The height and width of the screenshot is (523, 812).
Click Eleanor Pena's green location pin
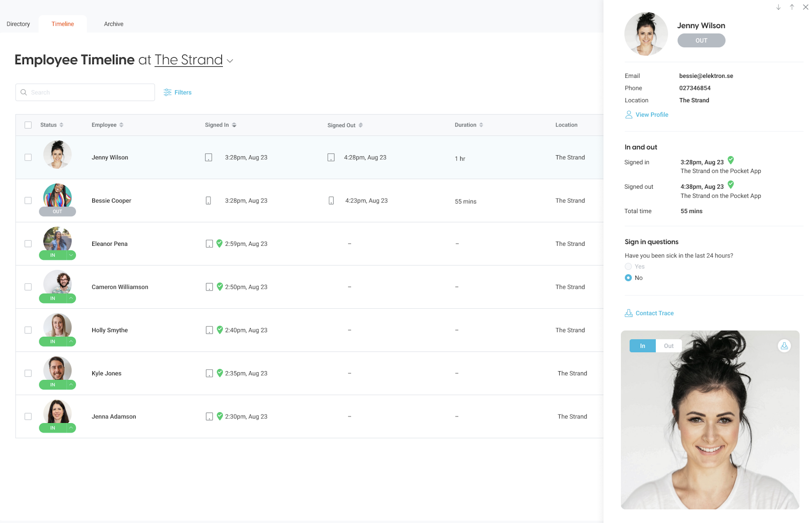220,243
